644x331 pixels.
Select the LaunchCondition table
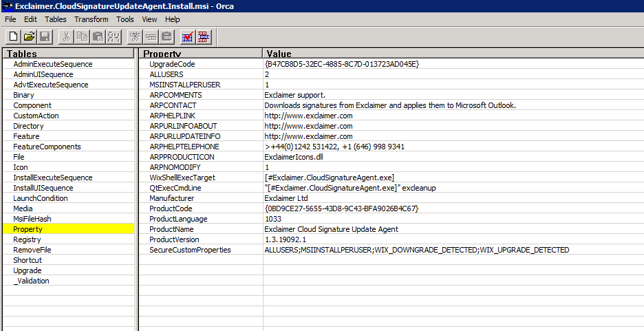coord(40,198)
